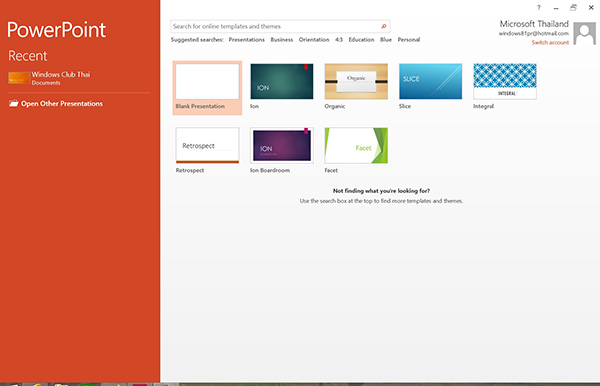The height and width of the screenshot is (386, 600).
Task: Click the pin marker on Ion Boardroom thumbnail
Action: pyautogui.click(x=306, y=131)
